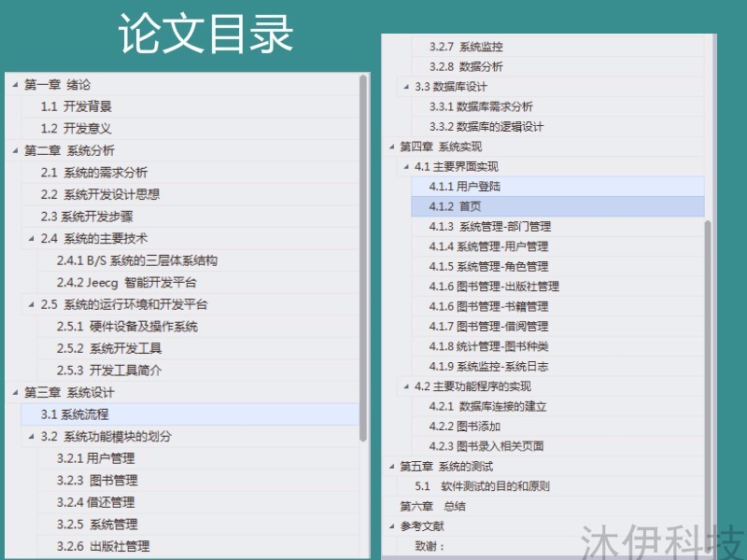The width and height of the screenshot is (747, 560).
Task: Jump to 4.1.6 图书管理-书籍管理
Action: coord(488,306)
